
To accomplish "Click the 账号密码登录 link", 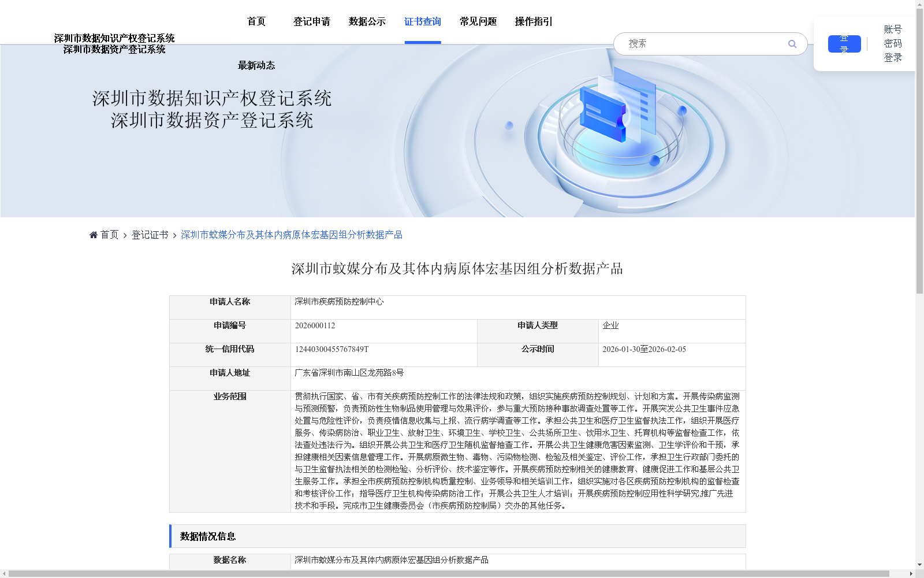I will 893,43.
